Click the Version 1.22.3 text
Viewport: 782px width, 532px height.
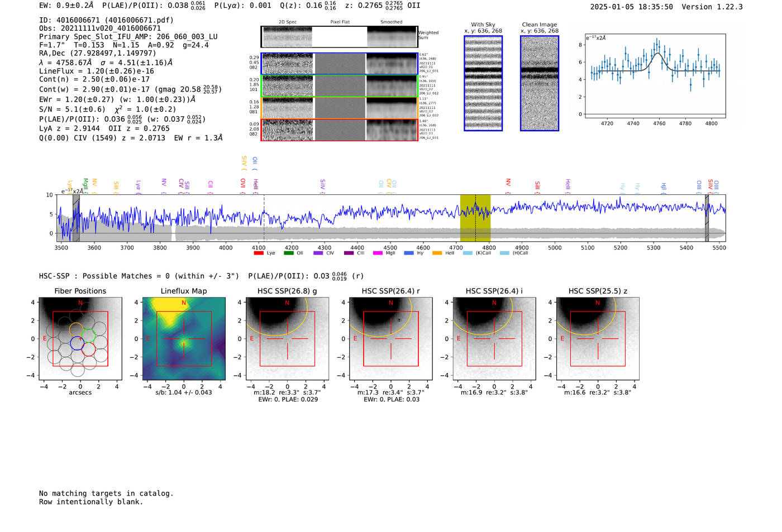tap(712, 7)
